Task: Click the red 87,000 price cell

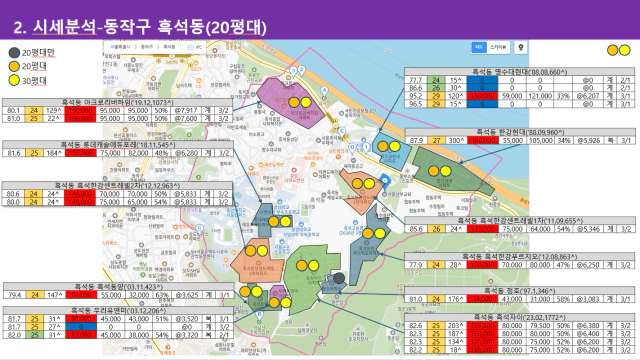Action: pos(81,295)
